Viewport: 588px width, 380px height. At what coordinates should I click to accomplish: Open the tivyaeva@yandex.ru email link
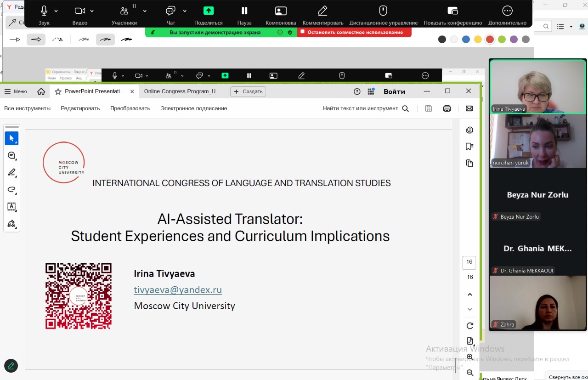(x=178, y=289)
